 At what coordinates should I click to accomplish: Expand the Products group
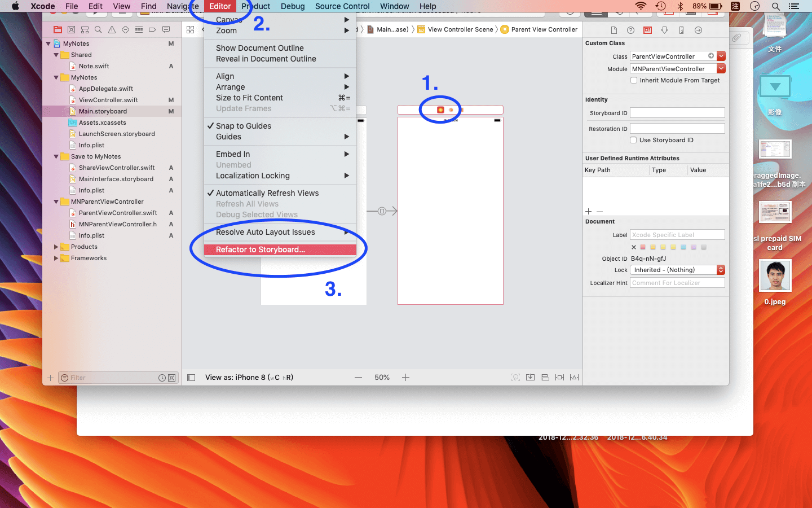[56, 247]
